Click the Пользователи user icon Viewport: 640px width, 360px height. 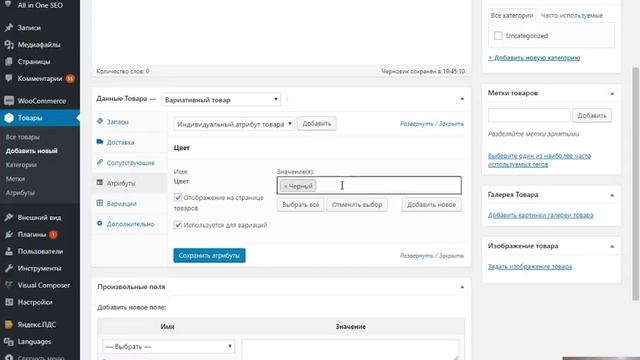coord(9,251)
